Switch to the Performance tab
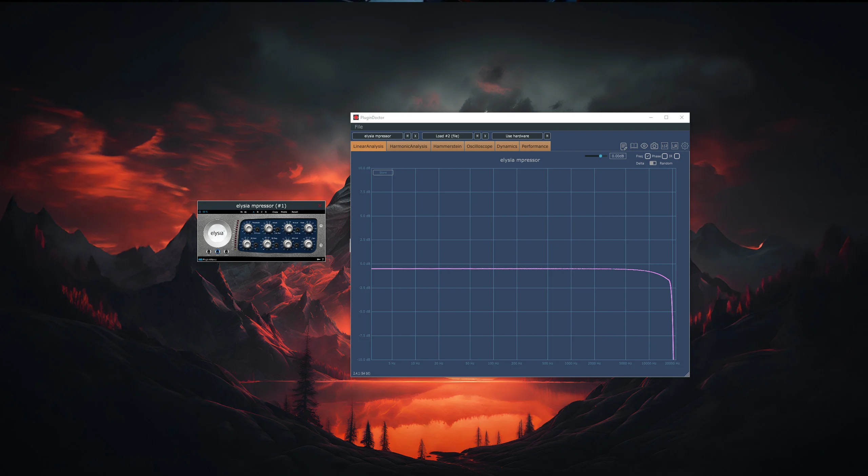 [535, 146]
